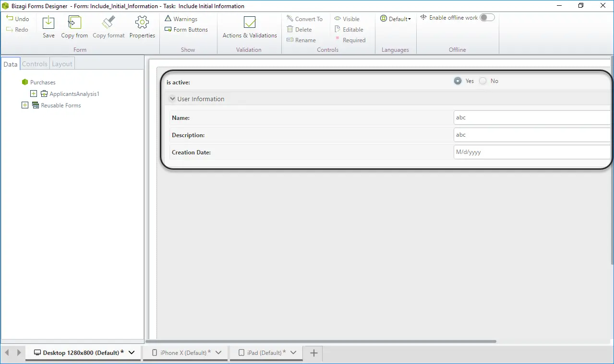
Task: Click the Description input field
Action: coord(532,135)
